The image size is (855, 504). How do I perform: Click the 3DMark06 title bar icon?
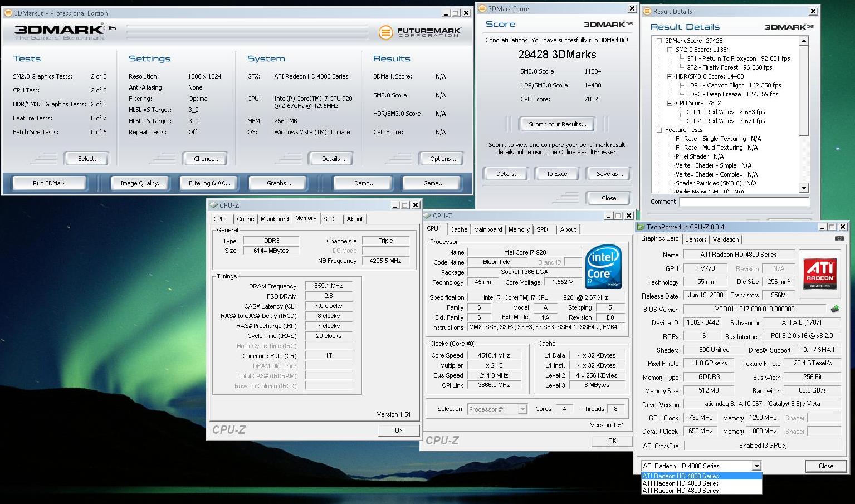[x=8, y=13]
